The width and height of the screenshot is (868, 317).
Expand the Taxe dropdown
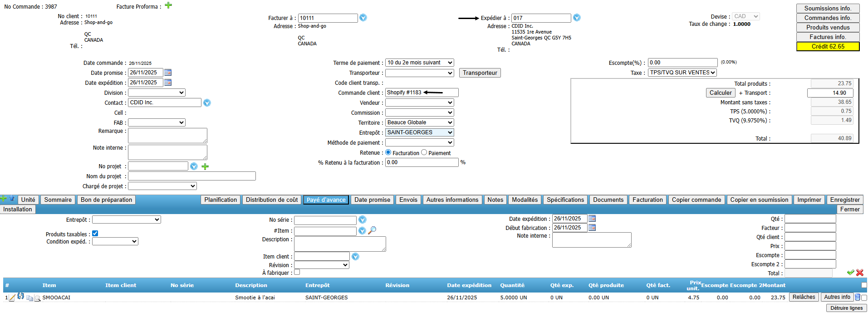pyautogui.click(x=682, y=73)
